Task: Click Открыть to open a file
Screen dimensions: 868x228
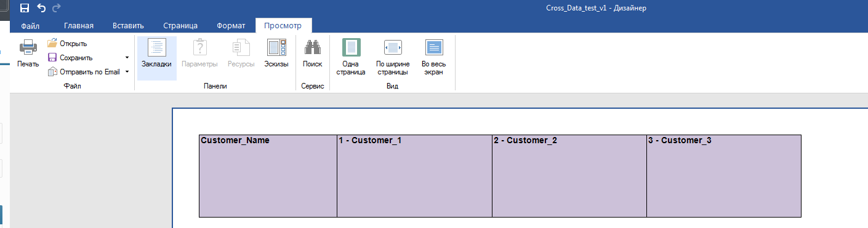Action: (67, 44)
